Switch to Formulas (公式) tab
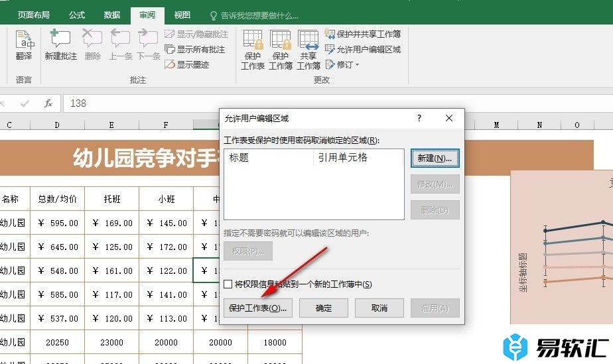 coord(77,15)
